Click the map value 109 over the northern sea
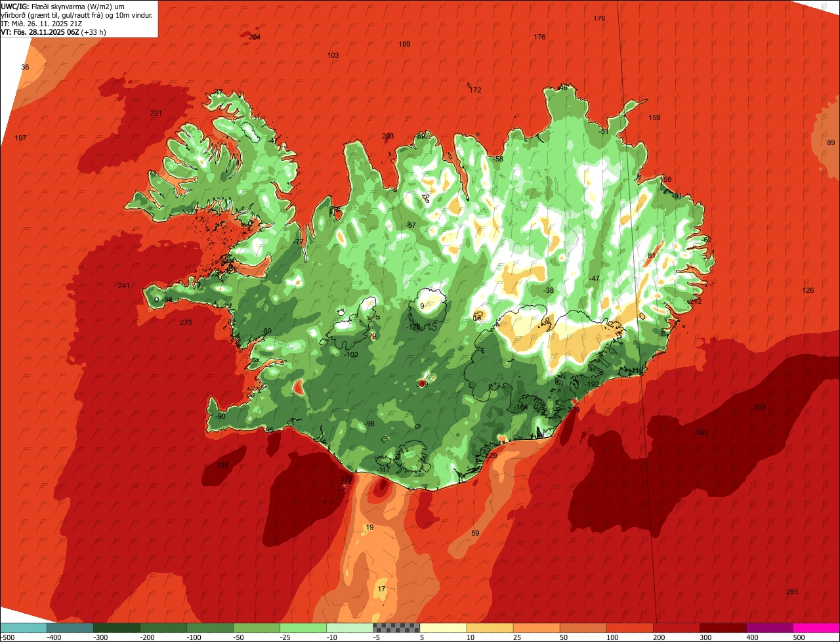 click(x=404, y=44)
